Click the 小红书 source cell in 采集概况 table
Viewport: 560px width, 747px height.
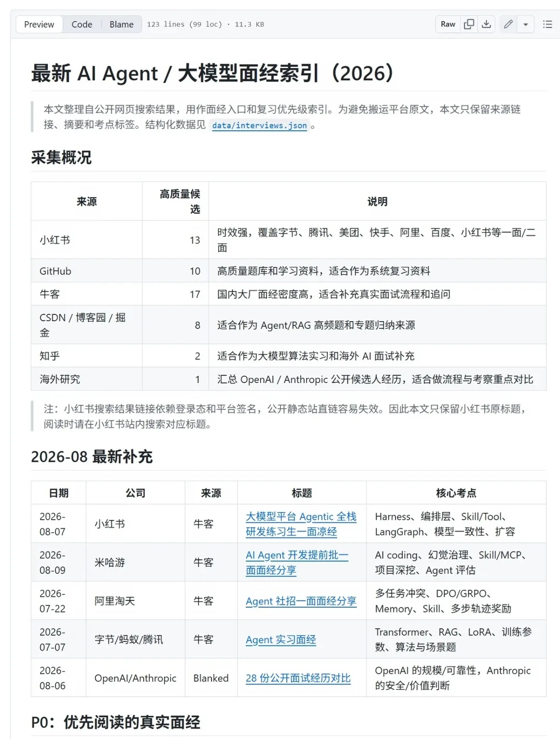(x=87, y=240)
